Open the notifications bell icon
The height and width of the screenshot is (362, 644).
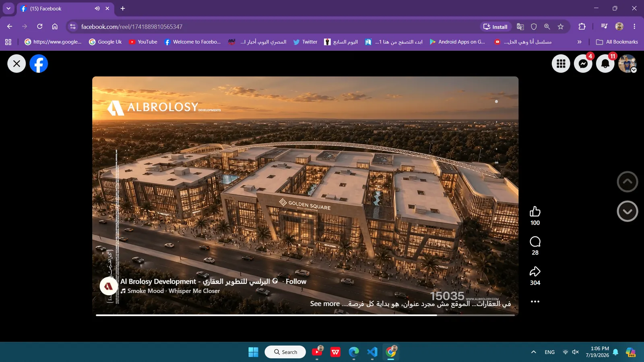605,64
